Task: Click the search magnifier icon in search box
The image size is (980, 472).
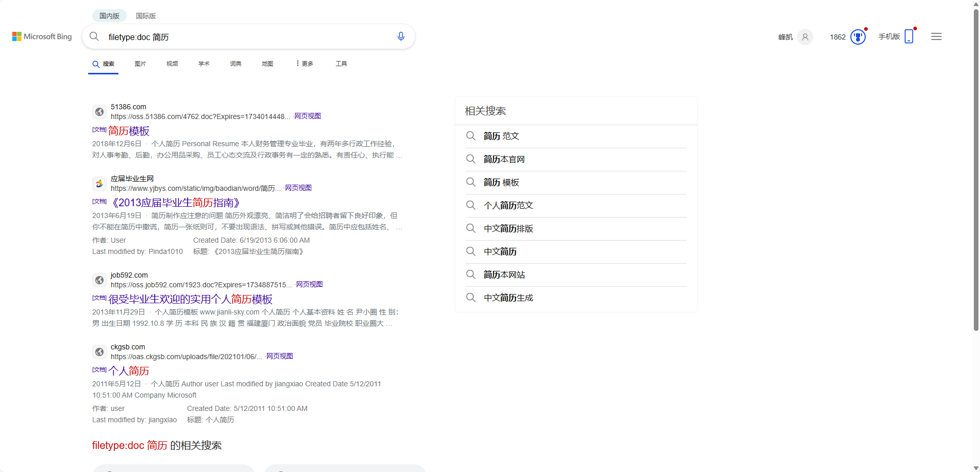Action: 94,36
